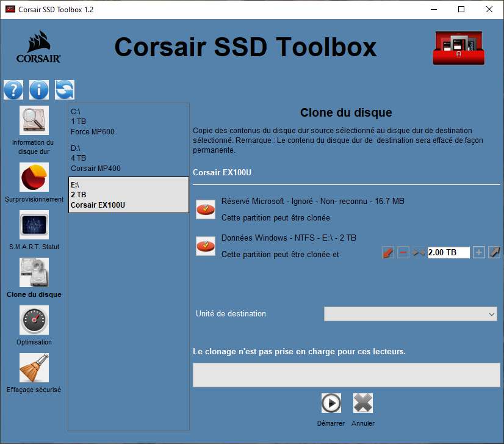Click the minimize size orange arrow icon

point(388,252)
